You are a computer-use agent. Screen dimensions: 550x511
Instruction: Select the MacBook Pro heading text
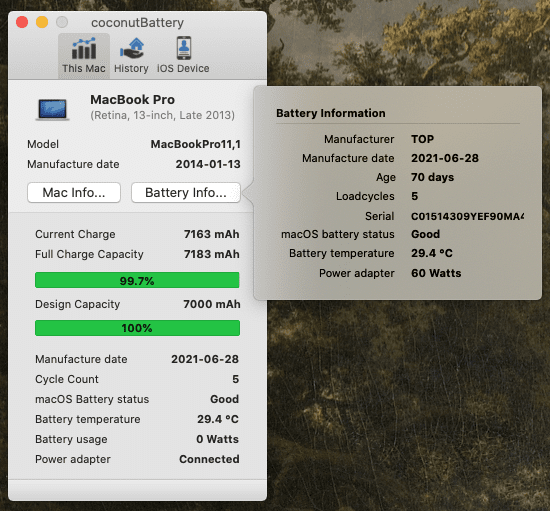point(133,100)
